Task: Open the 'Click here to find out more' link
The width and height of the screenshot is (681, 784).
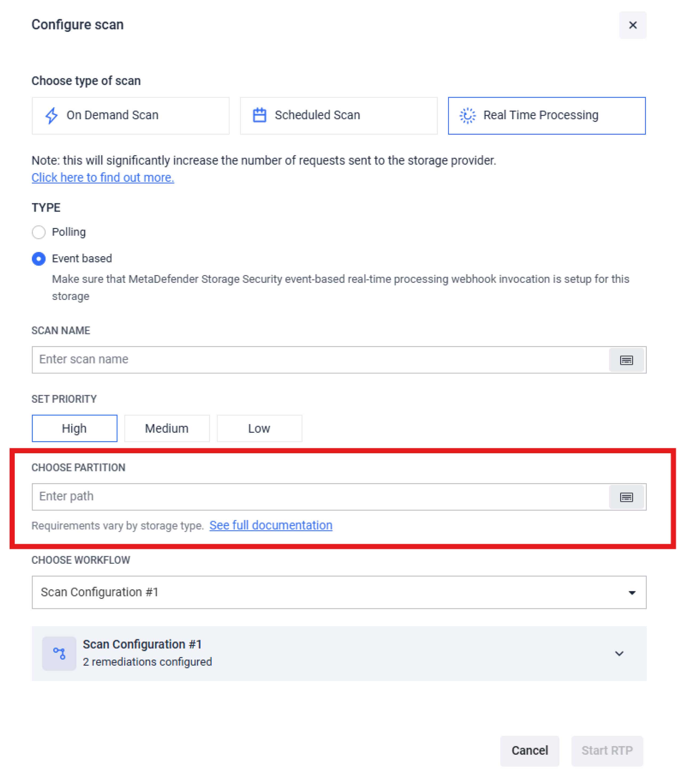Action: [103, 178]
